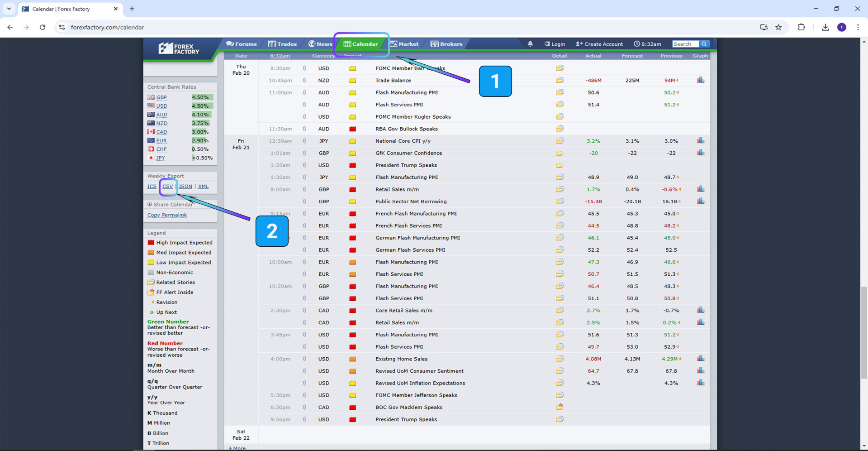Screen dimensions: 868x451
Task: Open Chrome downloads icon
Action: tap(825, 27)
